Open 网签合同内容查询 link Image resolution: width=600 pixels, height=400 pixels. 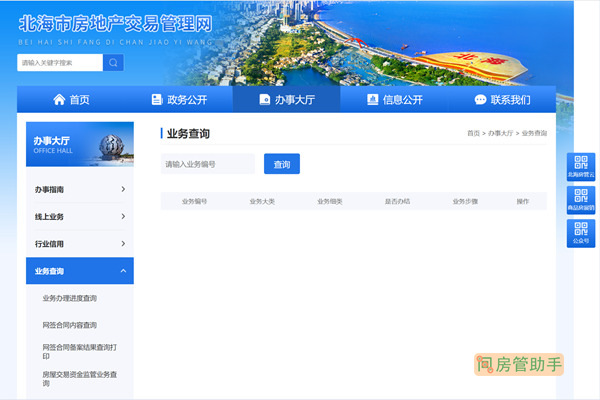(x=70, y=325)
